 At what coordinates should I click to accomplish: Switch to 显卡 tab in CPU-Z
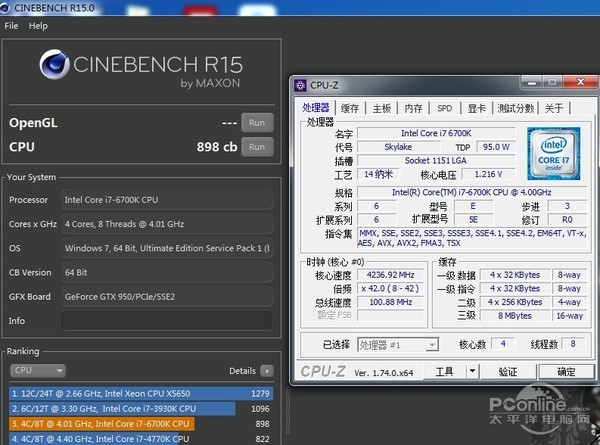coord(476,108)
